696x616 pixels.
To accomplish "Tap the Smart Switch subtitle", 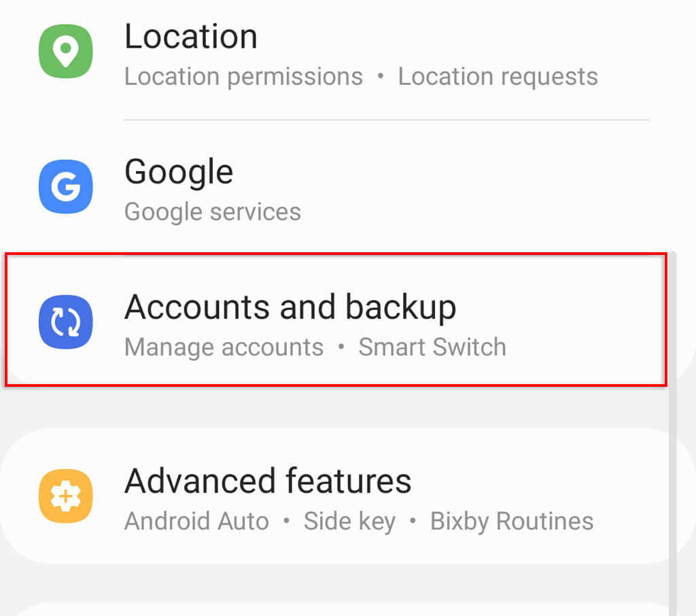I will click(x=432, y=347).
